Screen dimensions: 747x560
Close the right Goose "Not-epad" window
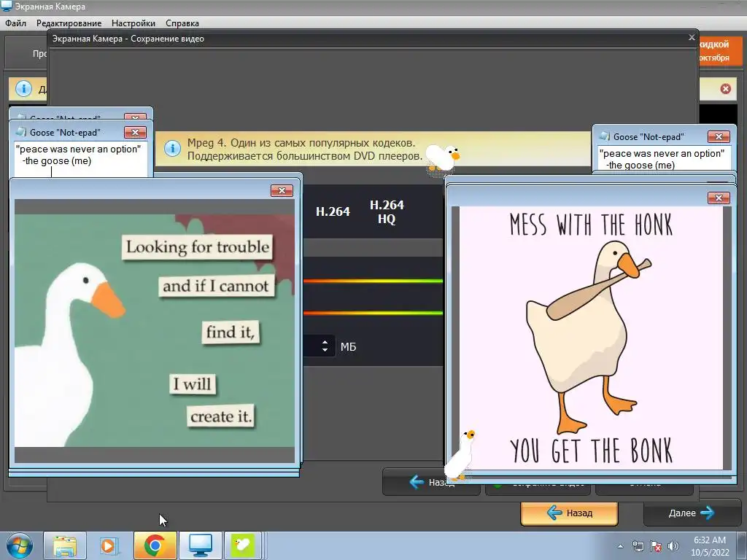click(719, 137)
